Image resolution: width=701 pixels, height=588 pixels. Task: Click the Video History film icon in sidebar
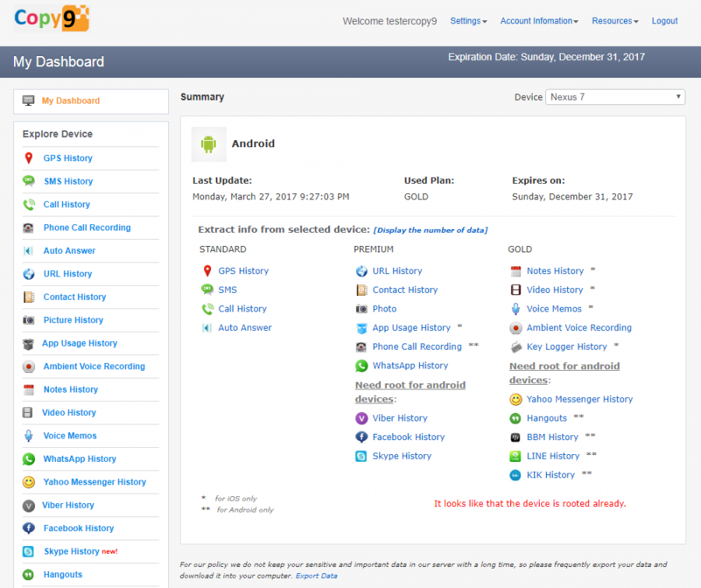(x=27, y=413)
